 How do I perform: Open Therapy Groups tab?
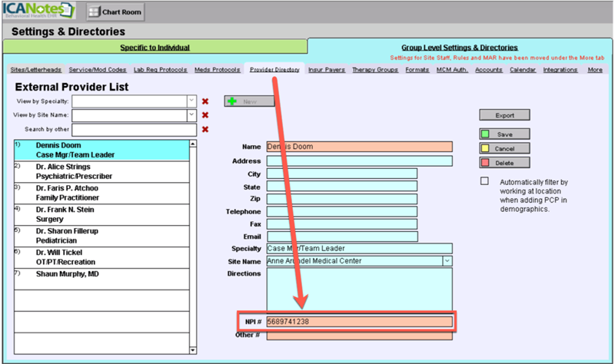point(375,69)
